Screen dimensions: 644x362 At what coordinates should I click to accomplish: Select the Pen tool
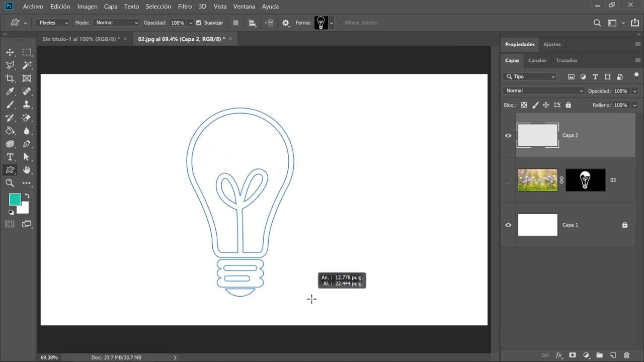tap(27, 144)
